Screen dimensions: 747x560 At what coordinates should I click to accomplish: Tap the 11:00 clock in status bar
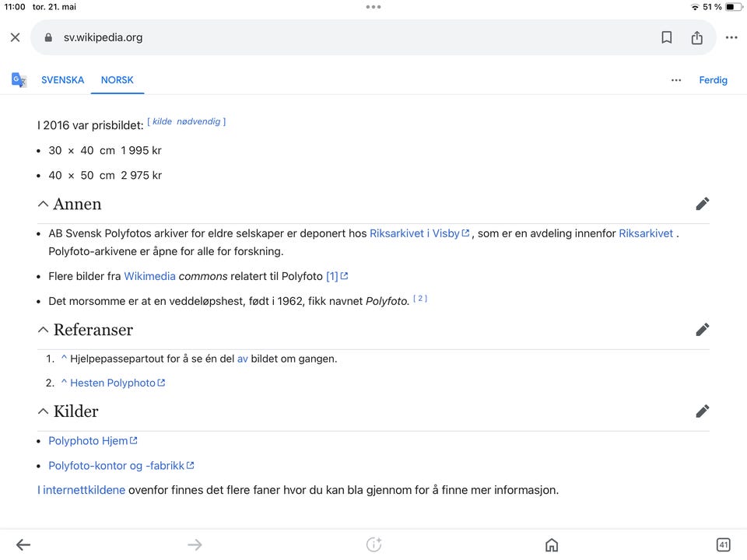point(15,7)
